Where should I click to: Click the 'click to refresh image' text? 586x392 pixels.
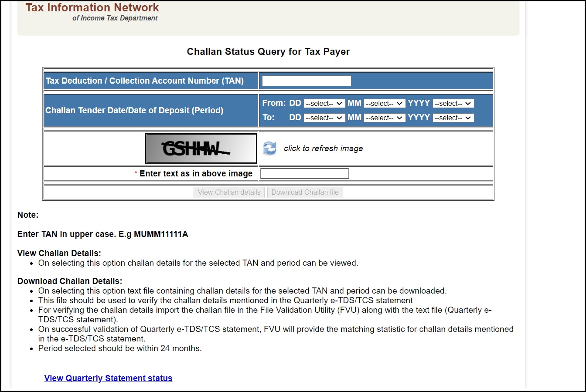[x=323, y=148]
